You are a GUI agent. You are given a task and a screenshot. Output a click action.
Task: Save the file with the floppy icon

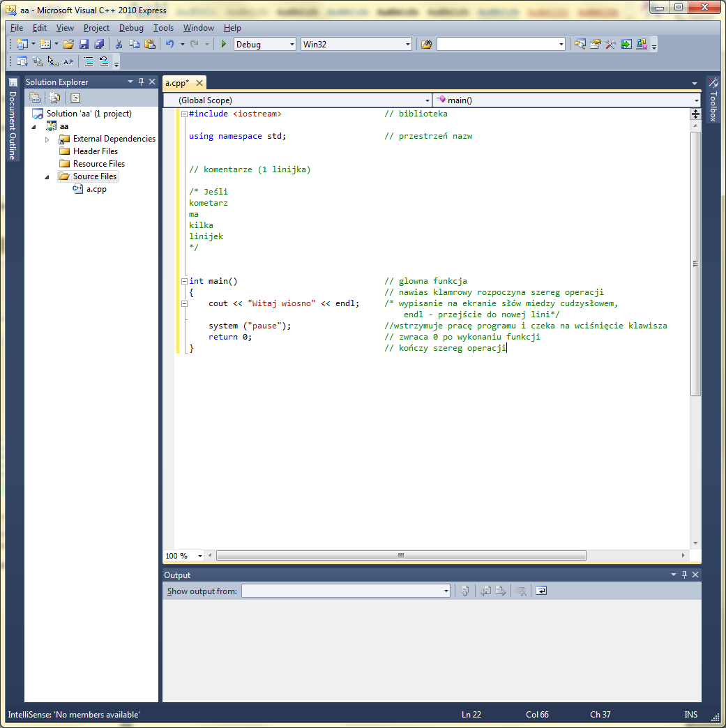coord(84,44)
